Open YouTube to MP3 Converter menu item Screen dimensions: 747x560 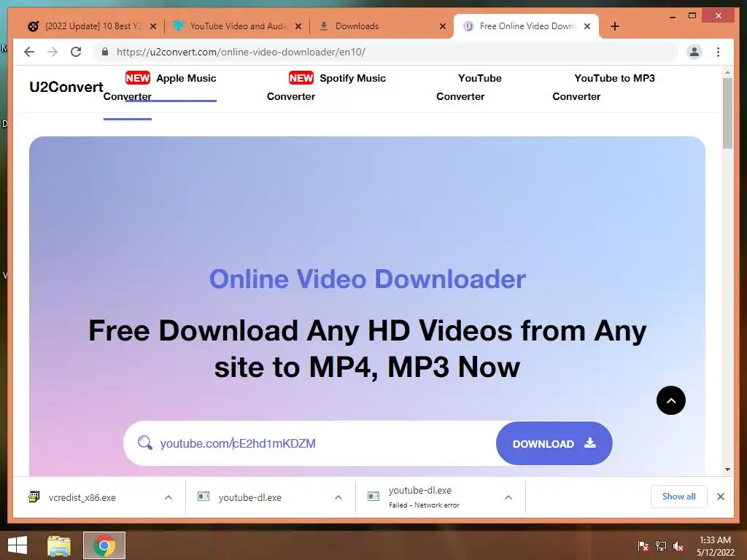pos(603,87)
